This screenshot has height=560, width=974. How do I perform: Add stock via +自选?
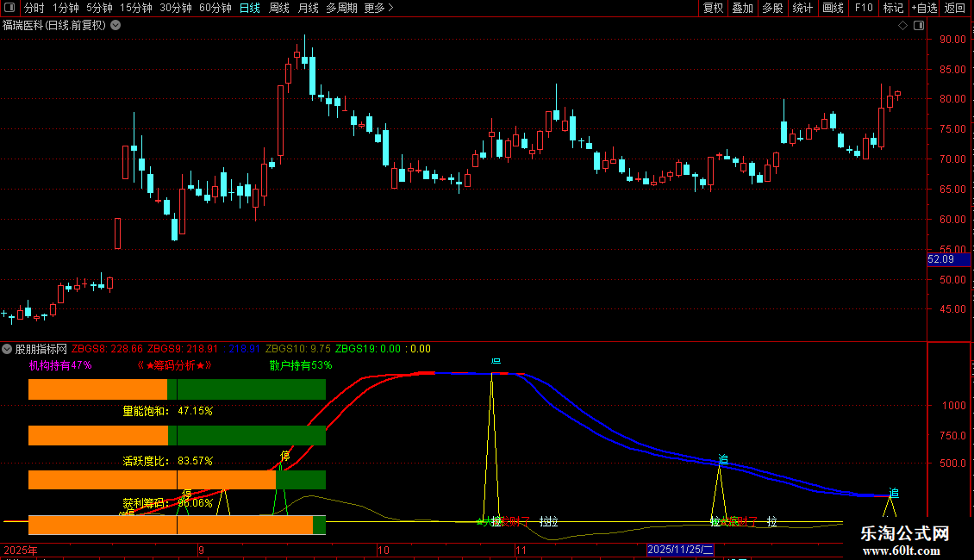click(x=924, y=8)
